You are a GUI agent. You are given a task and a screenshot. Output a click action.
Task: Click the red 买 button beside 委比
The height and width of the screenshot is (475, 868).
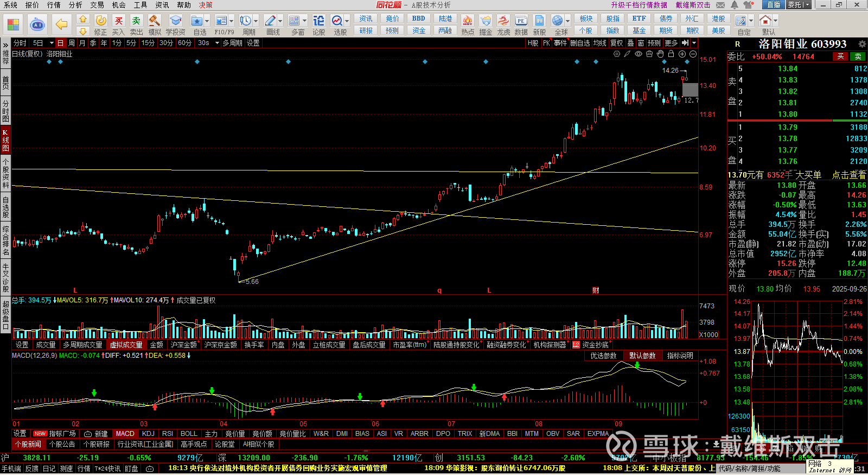click(840, 56)
